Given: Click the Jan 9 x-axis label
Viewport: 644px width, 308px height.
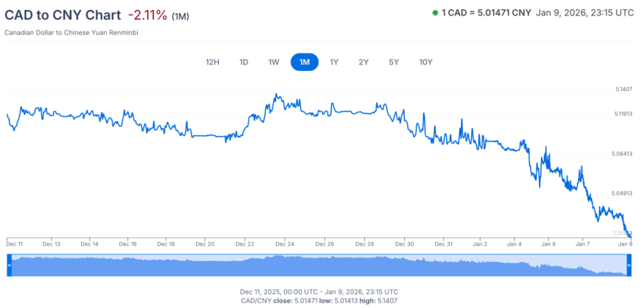Looking at the screenshot, I should pyautogui.click(x=625, y=244).
